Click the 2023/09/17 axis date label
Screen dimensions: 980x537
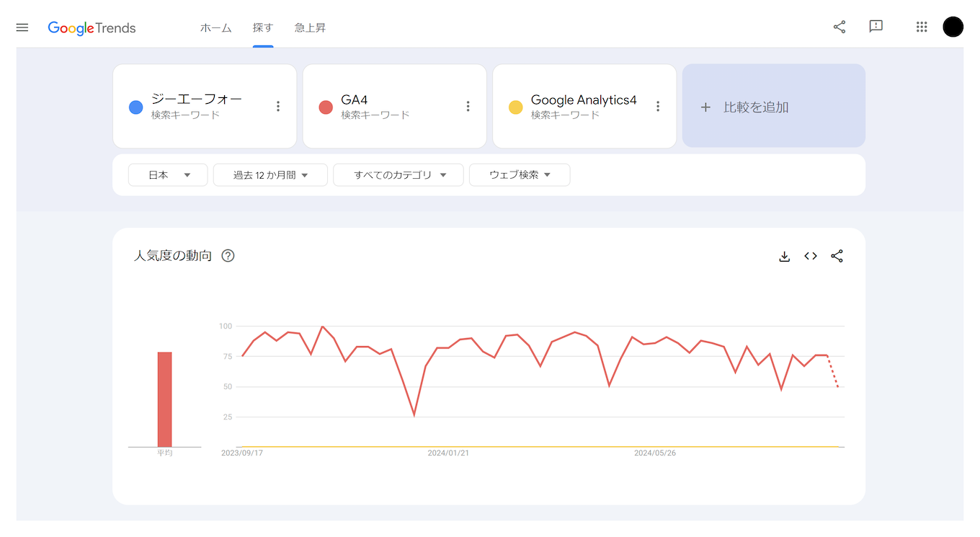pos(242,453)
